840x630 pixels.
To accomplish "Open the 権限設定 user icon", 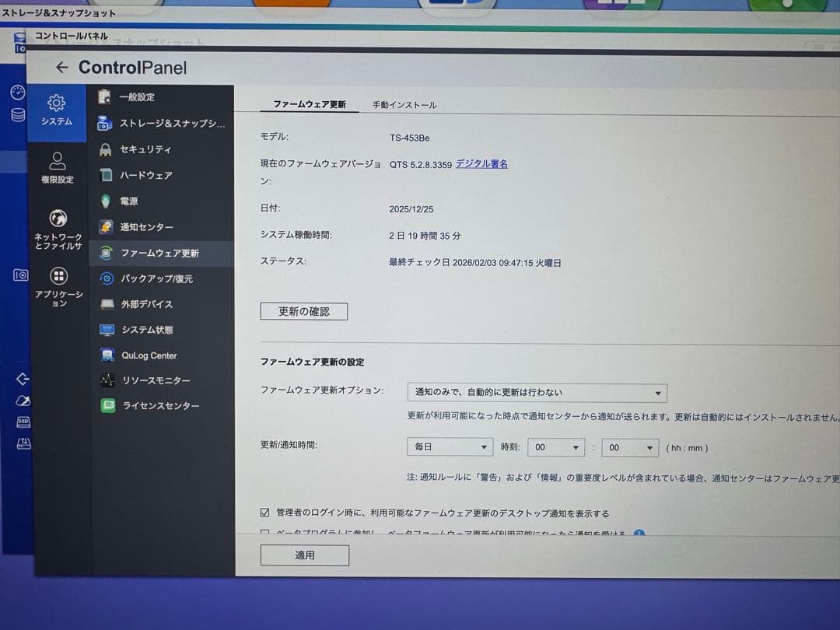I will point(58,160).
